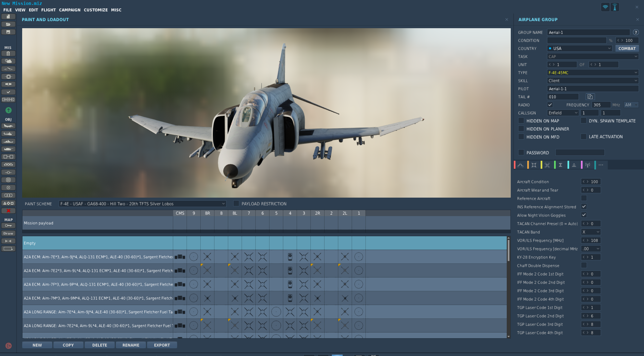This screenshot has width=644, height=356.
Task: Open the CAMPAIGN menu
Action: pyautogui.click(x=70, y=10)
